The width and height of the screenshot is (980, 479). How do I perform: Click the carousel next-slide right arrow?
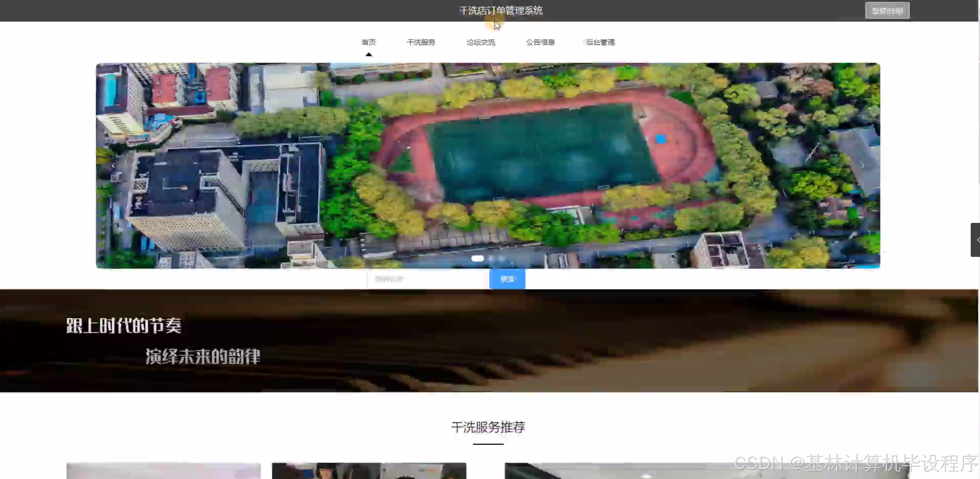tap(863, 165)
